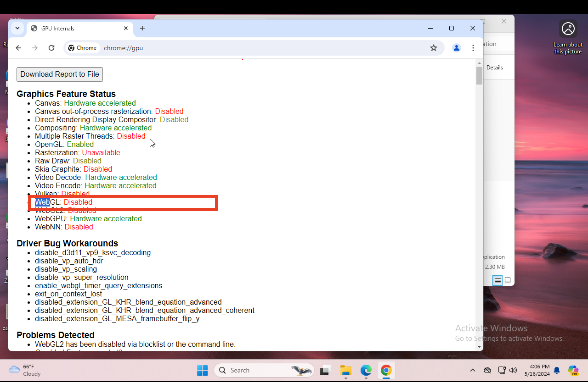Screen dimensions: 588x382
Task: Open the Chrome profile avatar
Action: pyautogui.click(x=456, y=48)
